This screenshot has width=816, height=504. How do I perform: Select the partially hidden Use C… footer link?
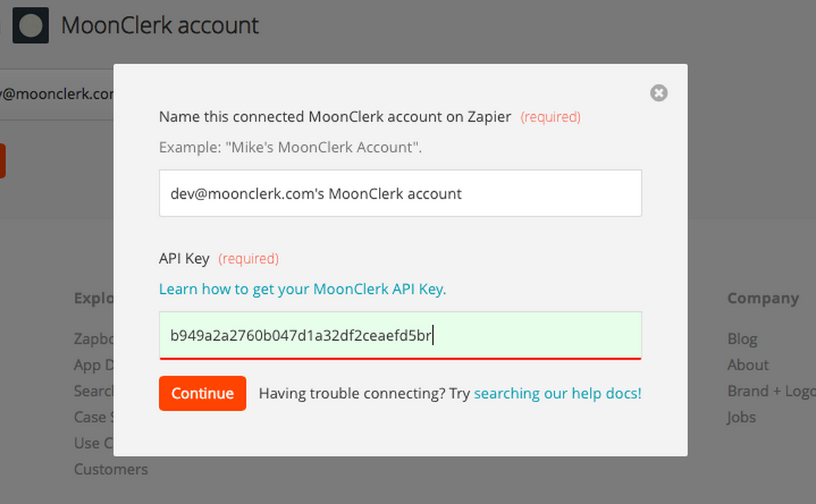pos(94,443)
